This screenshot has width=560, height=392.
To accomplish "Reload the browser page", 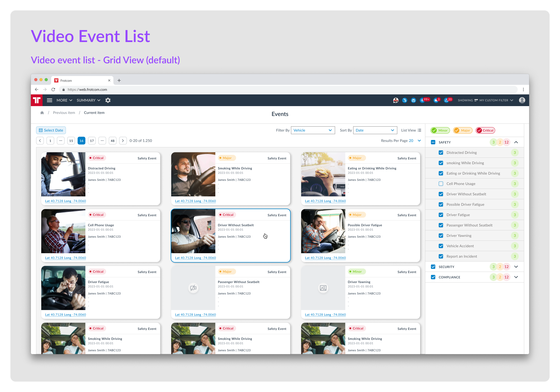I will coord(53,90).
